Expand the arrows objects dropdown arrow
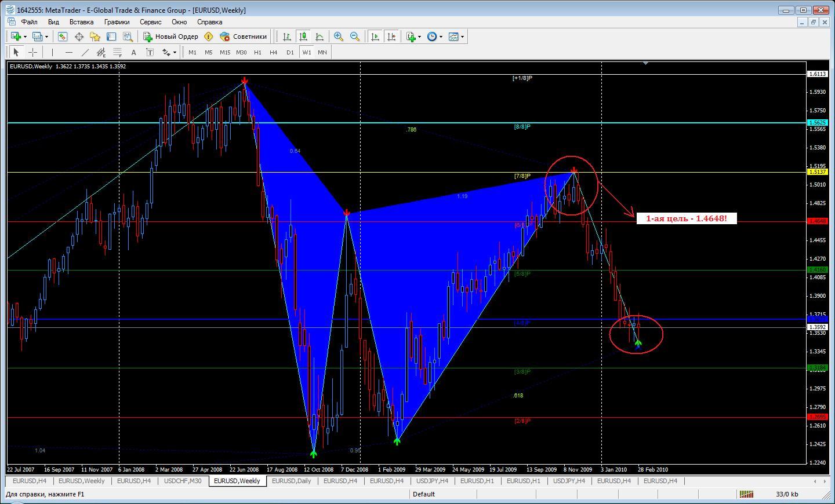835x504 pixels. tap(175, 52)
